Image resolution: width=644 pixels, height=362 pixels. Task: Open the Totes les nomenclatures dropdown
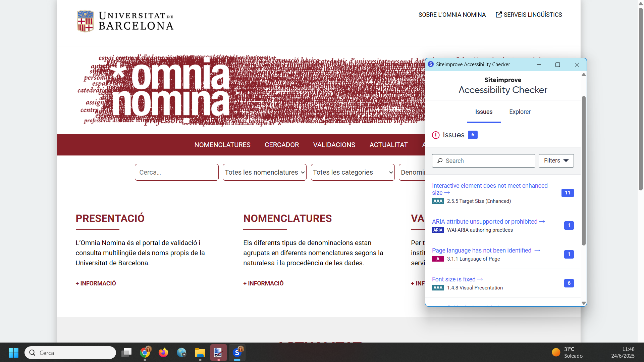264,172
